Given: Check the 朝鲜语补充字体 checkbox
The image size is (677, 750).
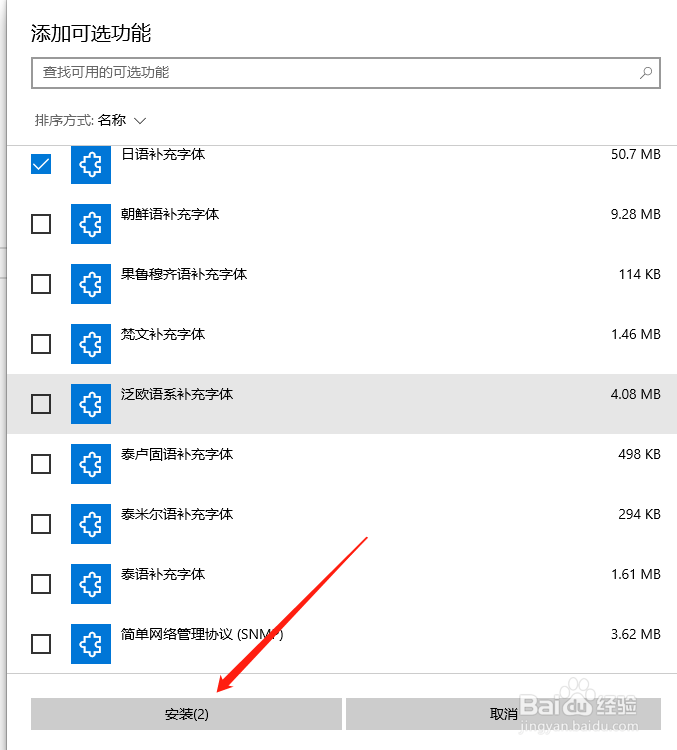Looking at the screenshot, I should click(x=41, y=224).
